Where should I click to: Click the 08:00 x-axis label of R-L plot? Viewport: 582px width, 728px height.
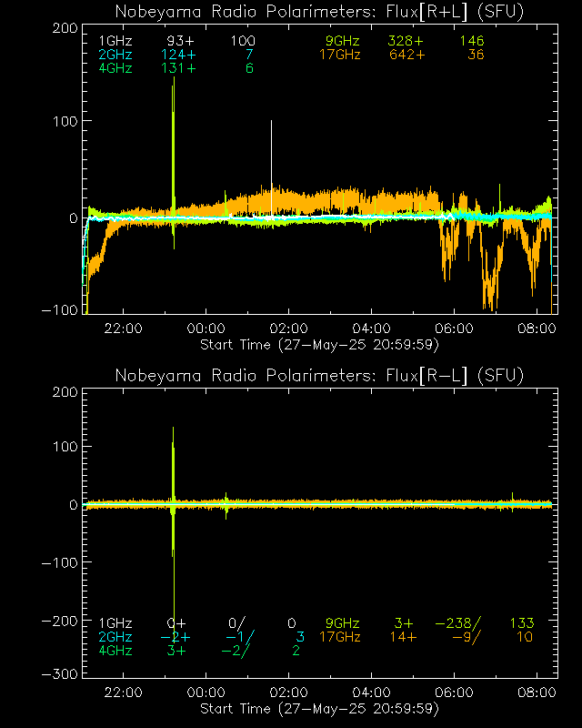[x=537, y=693]
